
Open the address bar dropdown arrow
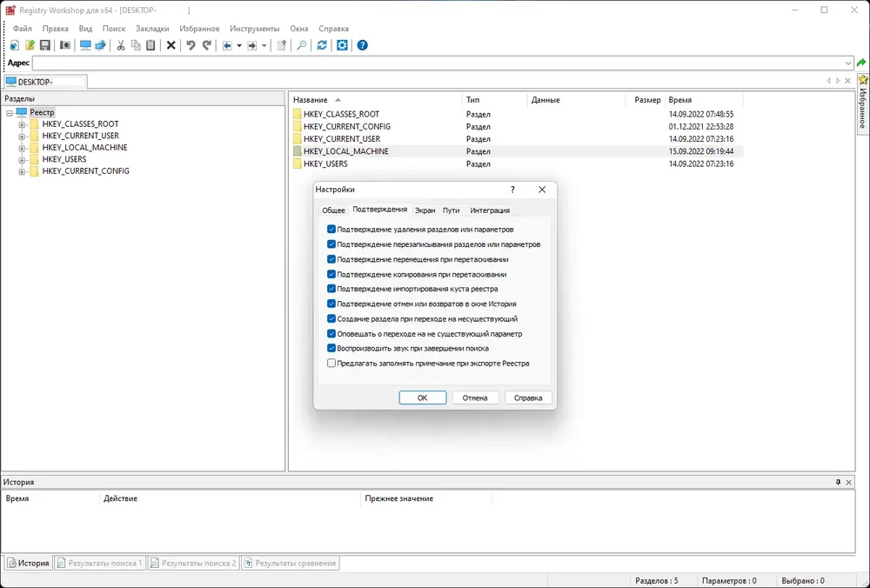pyautogui.click(x=848, y=63)
